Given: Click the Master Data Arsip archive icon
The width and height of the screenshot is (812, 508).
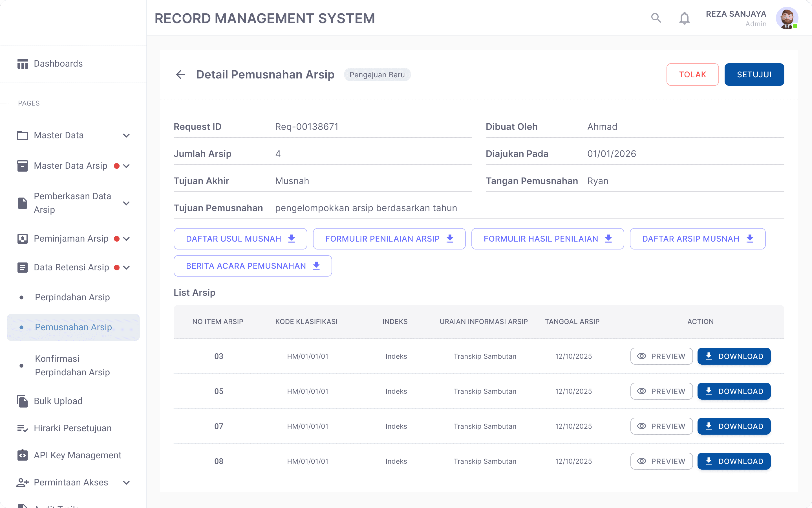Looking at the screenshot, I should (x=23, y=166).
